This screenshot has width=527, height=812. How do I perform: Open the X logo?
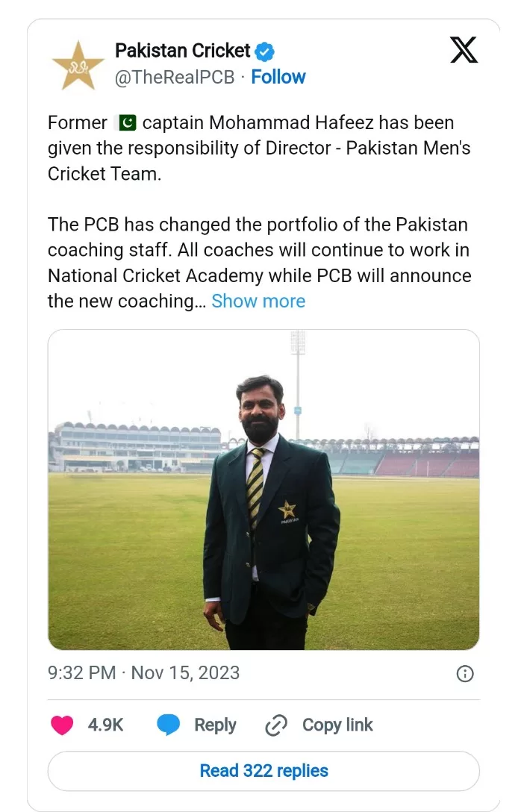[464, 51]
